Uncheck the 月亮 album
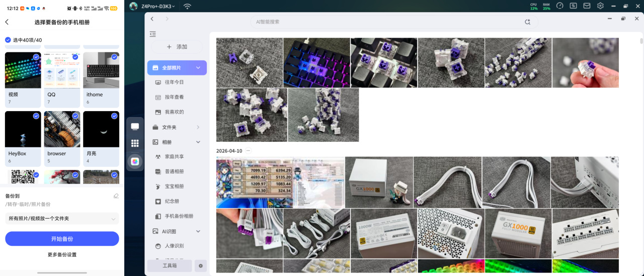 pos(114,116)
